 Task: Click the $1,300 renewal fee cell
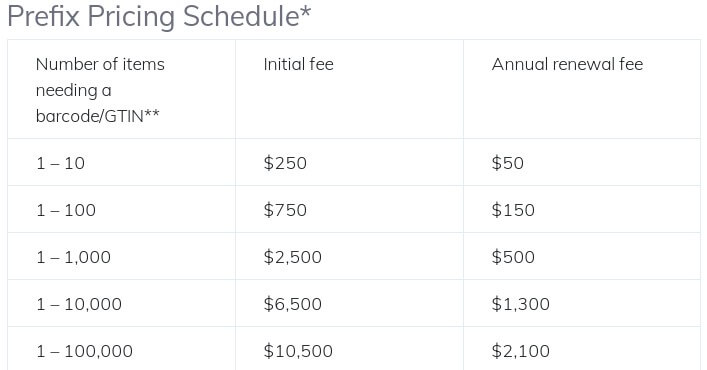coord(582,303)
